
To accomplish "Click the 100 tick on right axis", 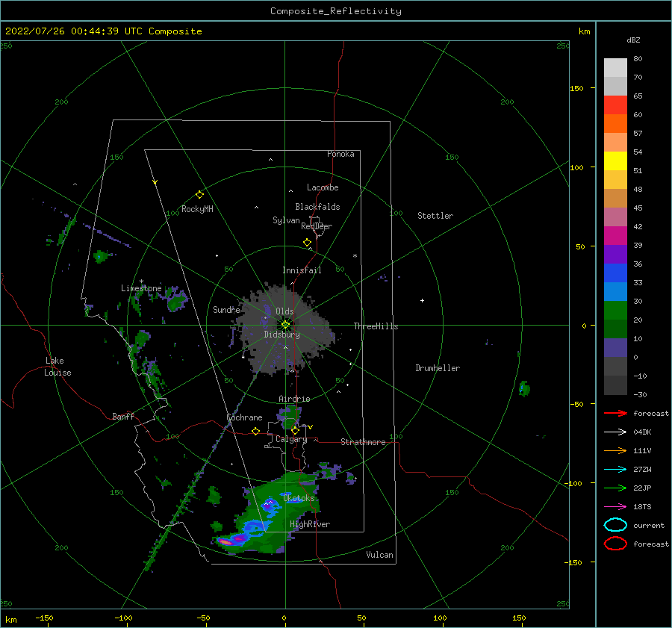I will [576, 167].
